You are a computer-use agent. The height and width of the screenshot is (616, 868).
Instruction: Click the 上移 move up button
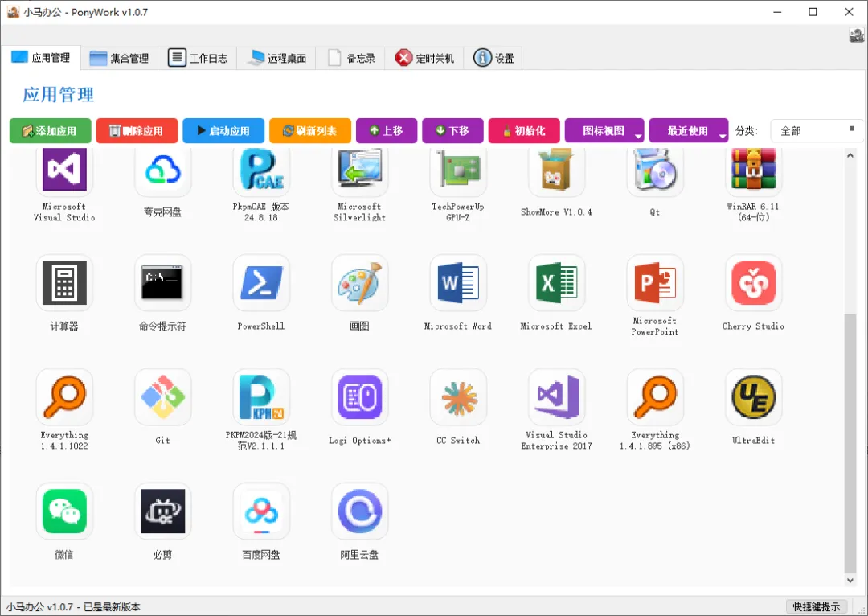(x=387, y=131)
